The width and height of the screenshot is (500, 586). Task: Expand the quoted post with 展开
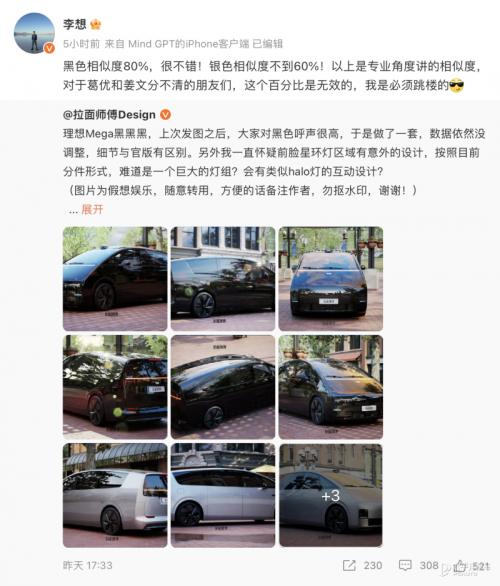coord(92,209)
